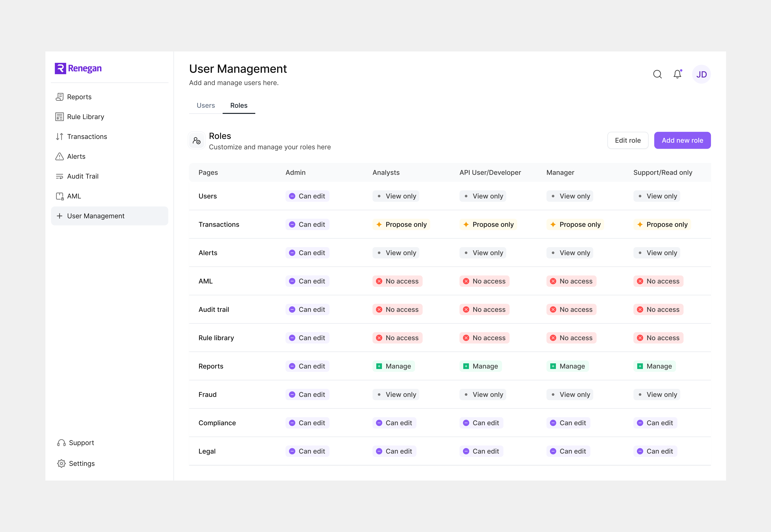Click Support's Can edit badge for Legal

(x=655, y=451)
